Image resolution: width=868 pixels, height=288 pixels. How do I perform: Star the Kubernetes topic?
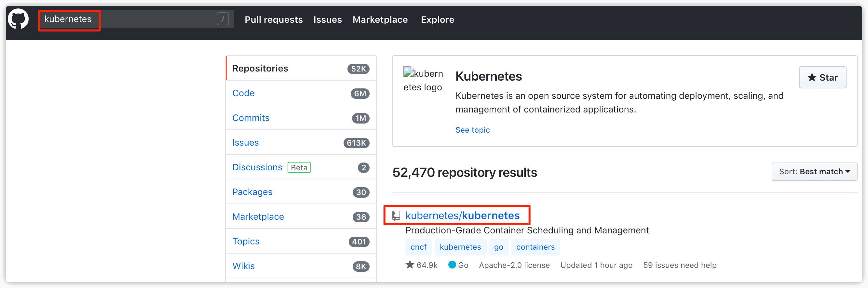click(822, 77)
